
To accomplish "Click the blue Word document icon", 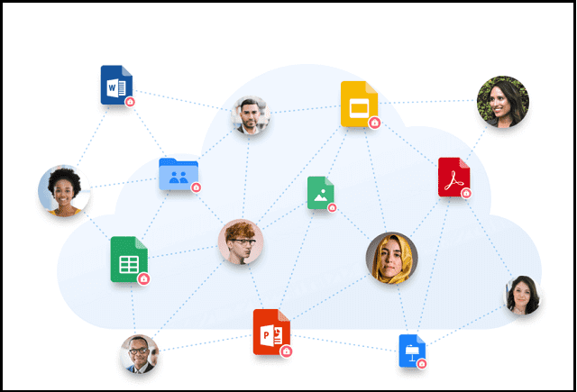I will tap(116, 85).
